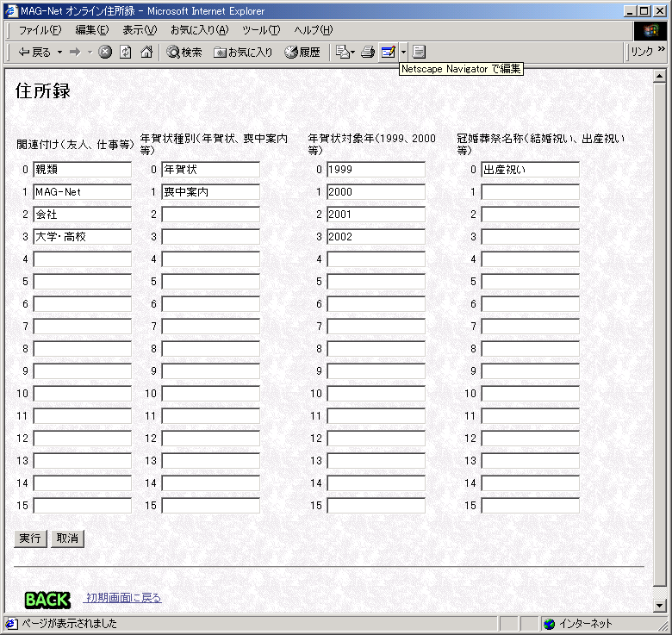This screenshot has height=635, width=672.
Task: Click the Print toolbar icon
Action: [x=368, y=53]
